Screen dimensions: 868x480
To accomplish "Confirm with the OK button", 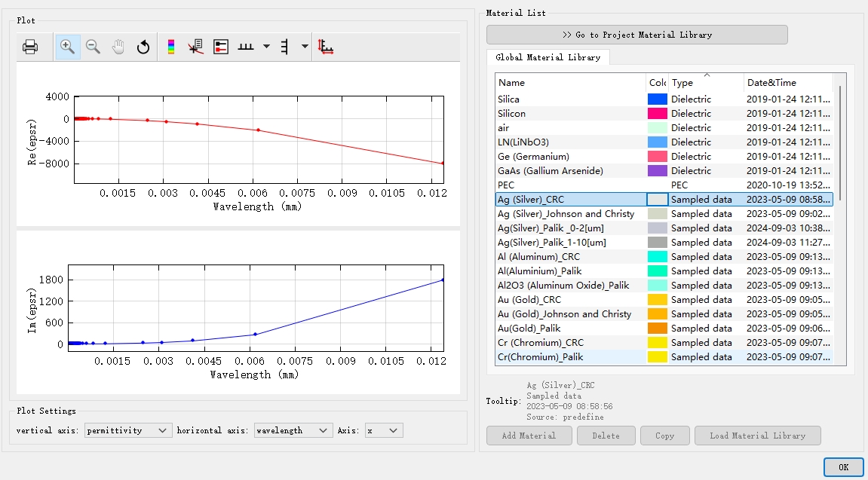I will [843, 467].
